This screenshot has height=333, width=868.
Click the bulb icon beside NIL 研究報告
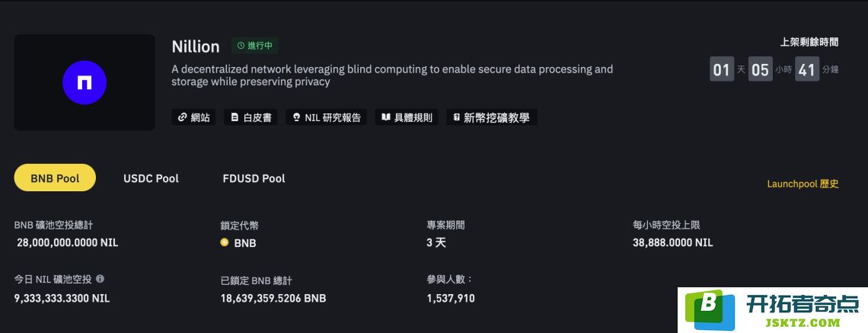(296, 117)
